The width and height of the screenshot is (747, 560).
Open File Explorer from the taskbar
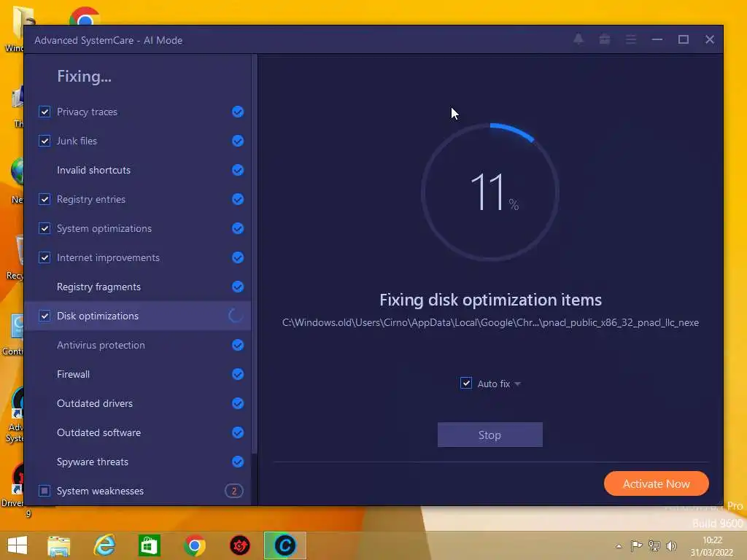click(x=59, y=545)
